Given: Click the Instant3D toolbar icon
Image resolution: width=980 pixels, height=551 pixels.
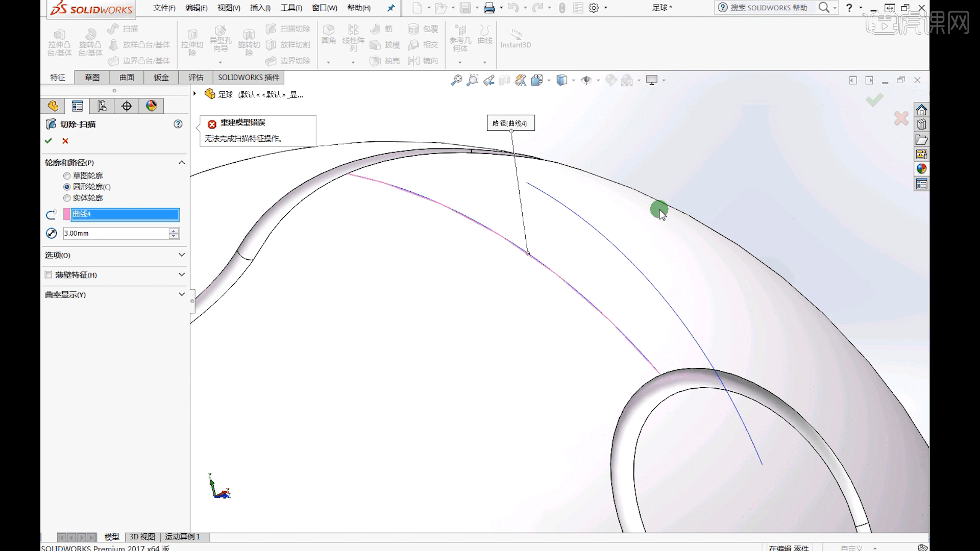Looking at the screenshot, I should [515, 38].
